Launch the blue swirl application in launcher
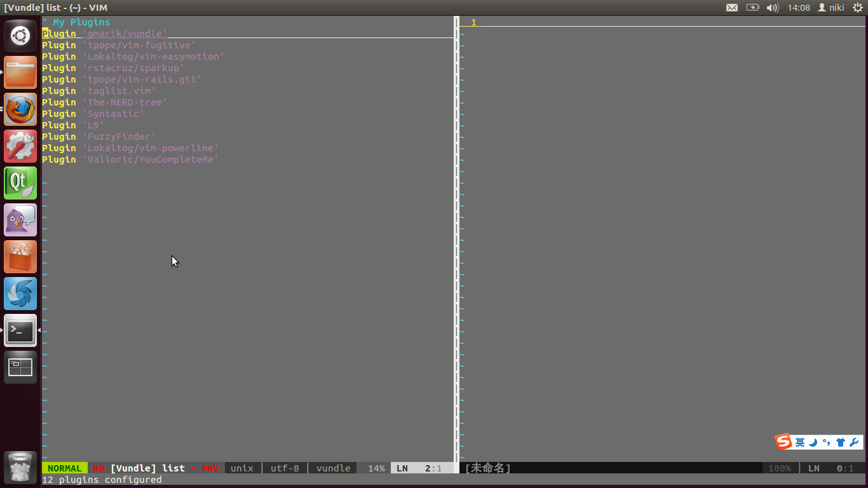This screenshot has width=868, height=488. [x=20, y=294]
